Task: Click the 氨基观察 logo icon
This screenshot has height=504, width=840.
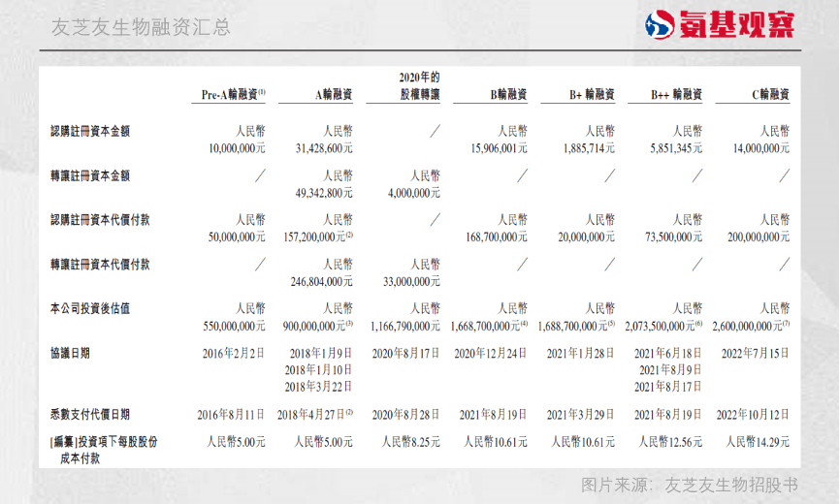Action: pyautogui.click(x=666, y=25)
